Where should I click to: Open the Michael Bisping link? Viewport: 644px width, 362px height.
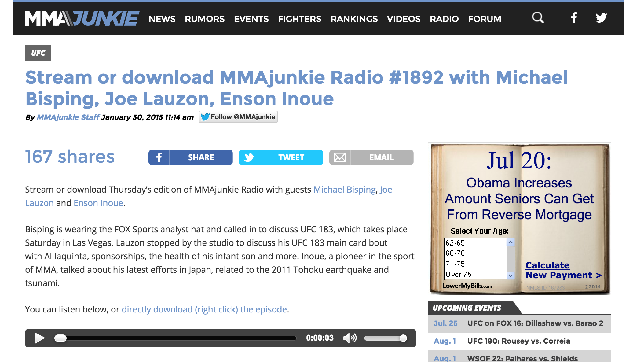point(344,190)
